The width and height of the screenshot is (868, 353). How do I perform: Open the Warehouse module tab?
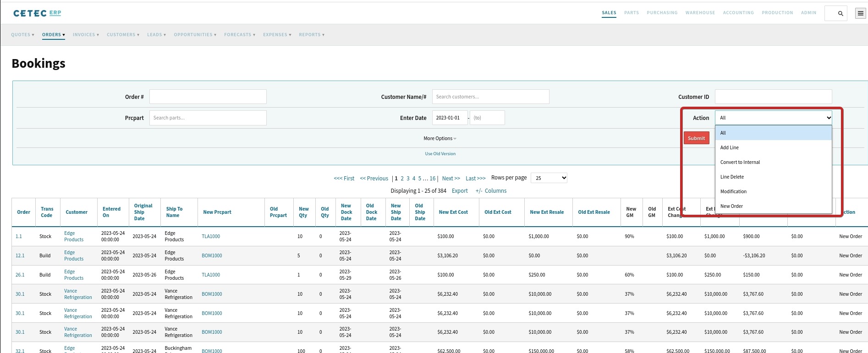tap(700, 13)
